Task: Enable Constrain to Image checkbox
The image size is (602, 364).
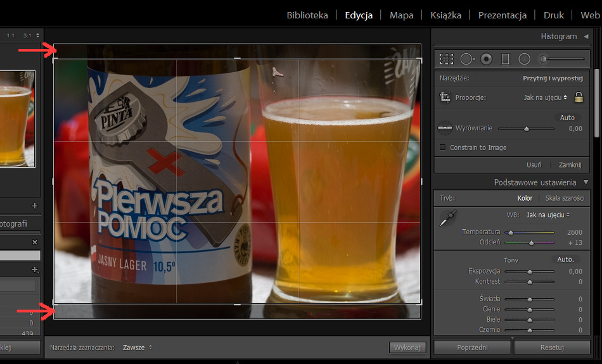Action: click(443, 147)
